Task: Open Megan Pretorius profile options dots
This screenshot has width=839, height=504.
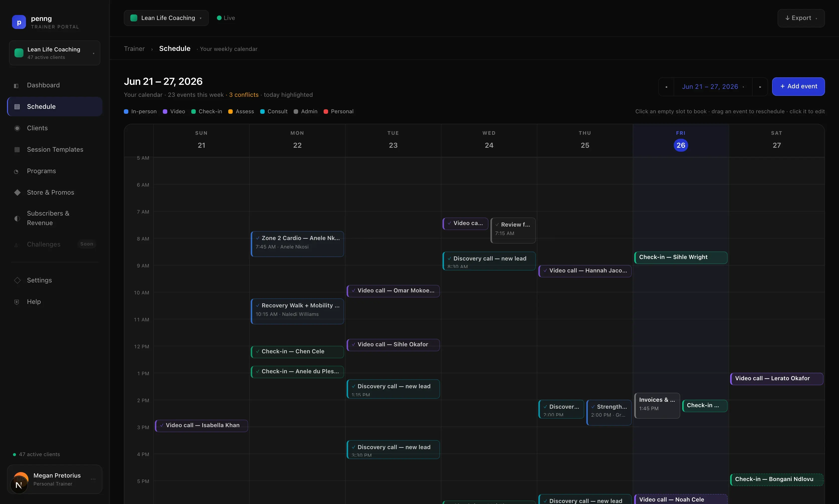Action: pyautogui.click(x=93, y=479)
